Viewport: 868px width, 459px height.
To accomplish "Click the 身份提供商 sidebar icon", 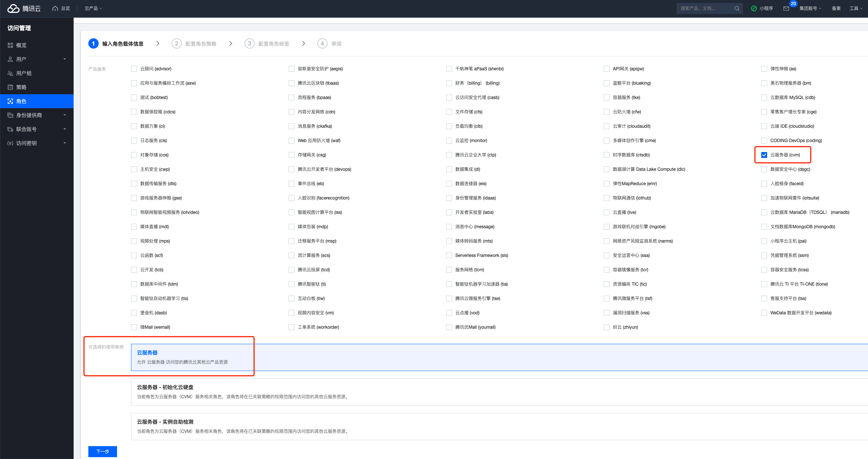I will [x=10, y=115].
